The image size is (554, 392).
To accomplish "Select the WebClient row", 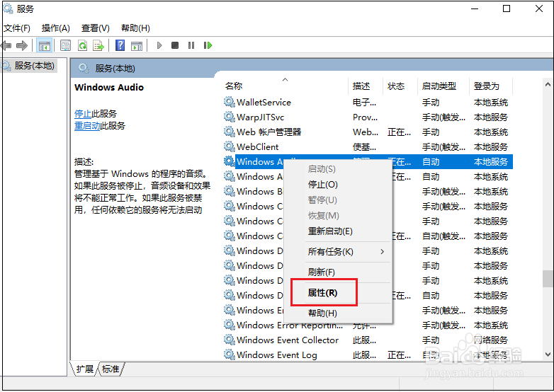I will click(368, 146).
